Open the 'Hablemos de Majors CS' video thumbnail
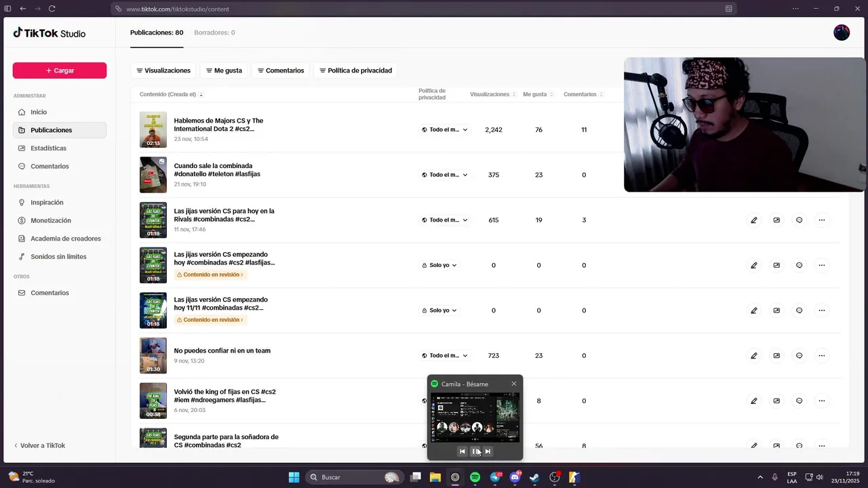The width and height of the screenshot is (868, 488). 153,129
